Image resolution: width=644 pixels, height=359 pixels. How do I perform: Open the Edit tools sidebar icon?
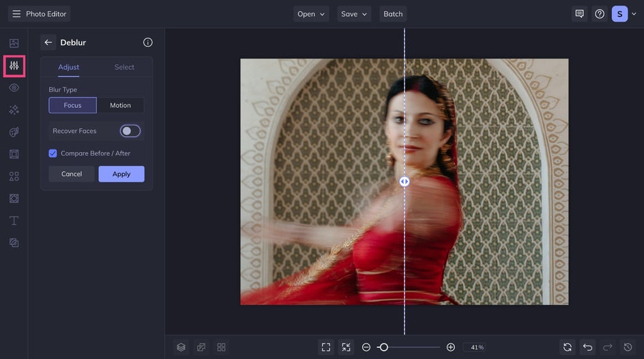pyautogui.click(x=14, y=66)
